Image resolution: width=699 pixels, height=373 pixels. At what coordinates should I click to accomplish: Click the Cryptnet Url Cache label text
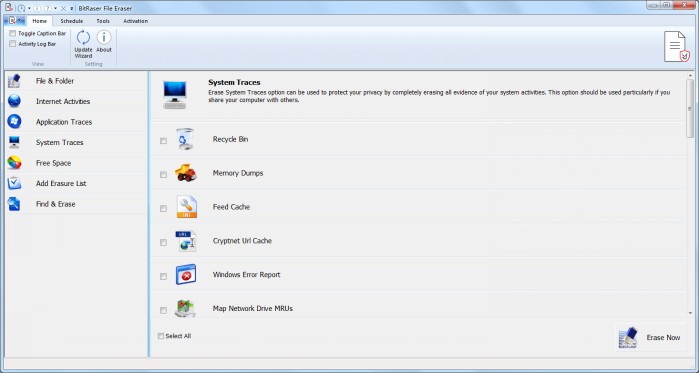(243, 241)
